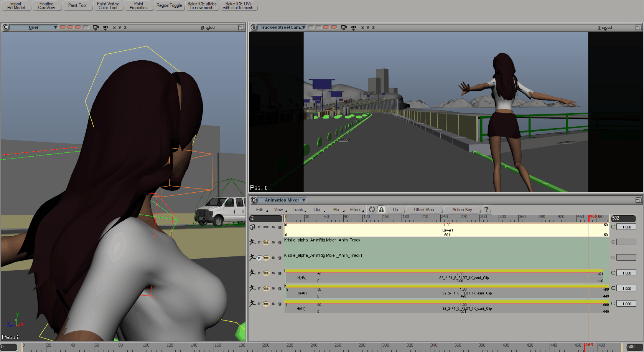Open the Shaded display menu in viewport B

pos(605,28)
